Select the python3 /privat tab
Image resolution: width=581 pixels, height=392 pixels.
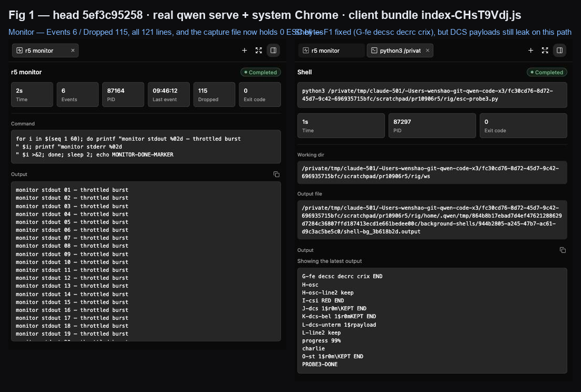click(396, 51)
